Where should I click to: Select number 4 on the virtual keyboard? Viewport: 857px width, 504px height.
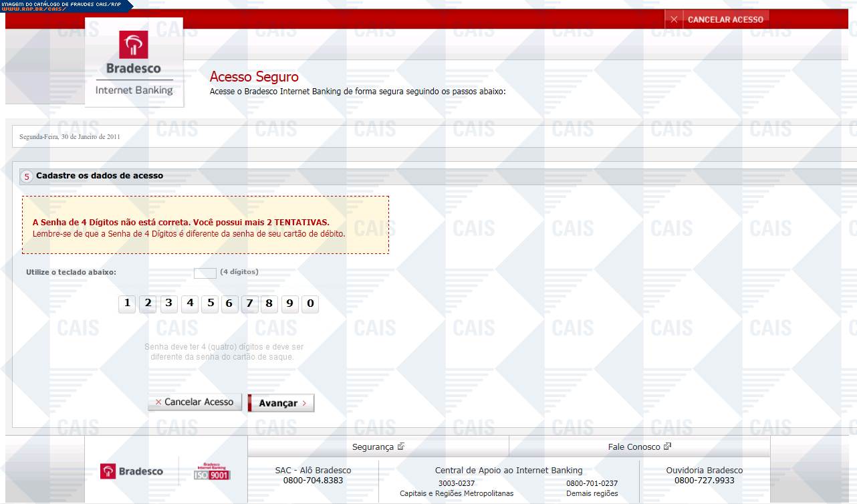tap(190, 304)
